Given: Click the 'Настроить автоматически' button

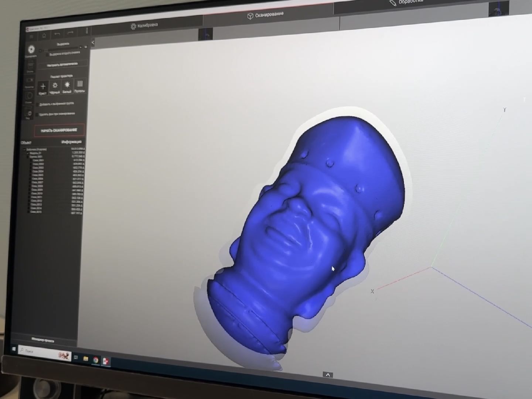Looking at the screenshot, I should click(x=63, y=64).
